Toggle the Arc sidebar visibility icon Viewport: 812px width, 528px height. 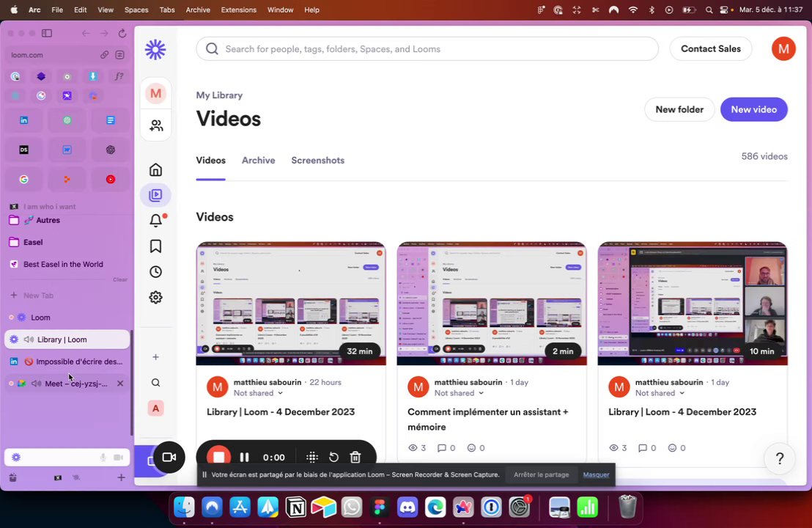47,33
